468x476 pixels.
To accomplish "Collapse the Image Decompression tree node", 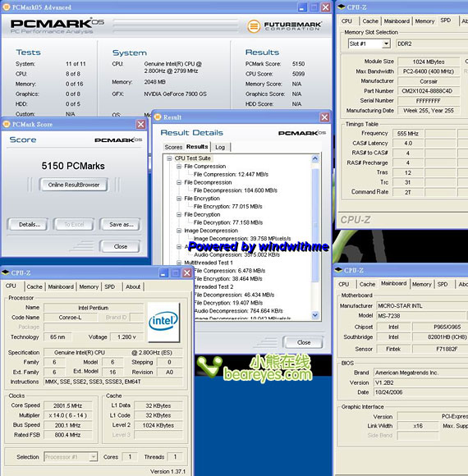I will (x=179, y=231).
